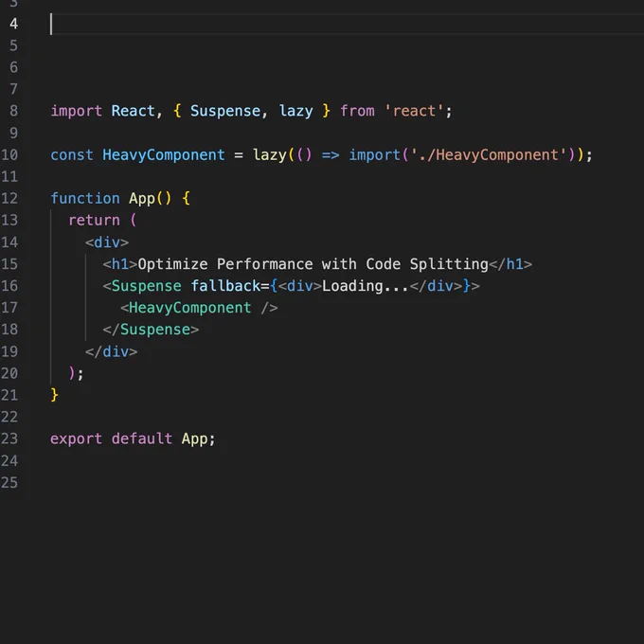Click the "lazy" function call on line 10
Viewport: 644px width, 644px height.
[269, 154]
